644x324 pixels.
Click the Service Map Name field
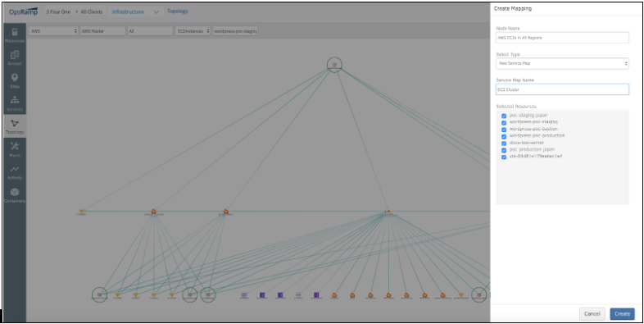click(x=562, y=89)
